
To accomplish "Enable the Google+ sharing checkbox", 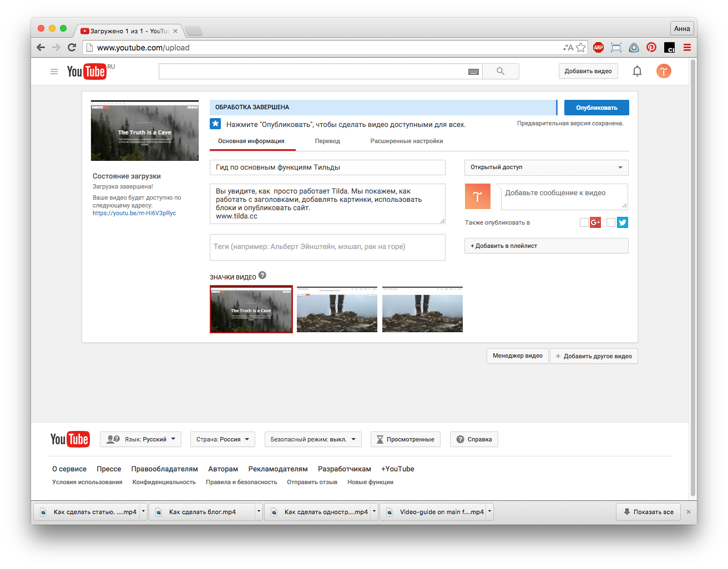I will pos(584,222).
